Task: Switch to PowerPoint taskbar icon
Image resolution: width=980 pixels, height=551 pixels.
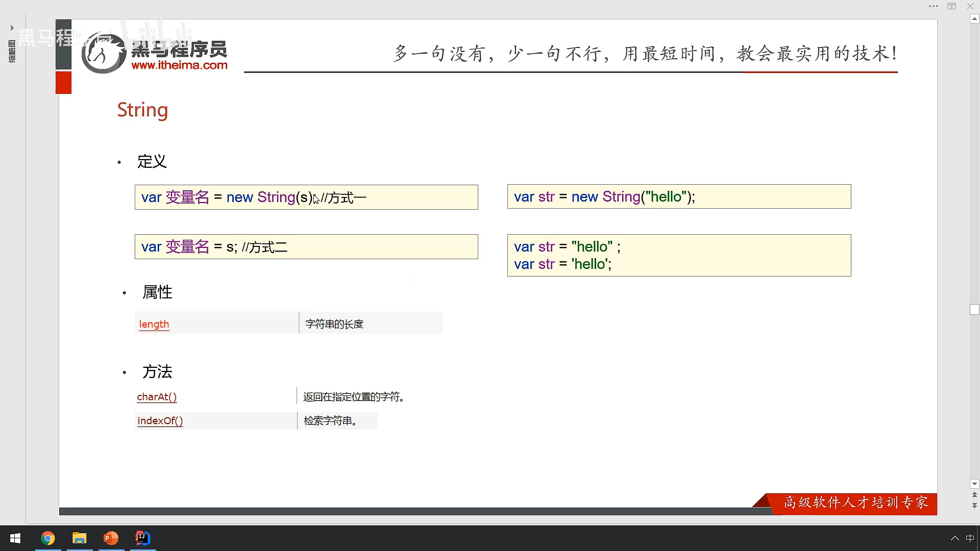Action: [x=111, y=538]
